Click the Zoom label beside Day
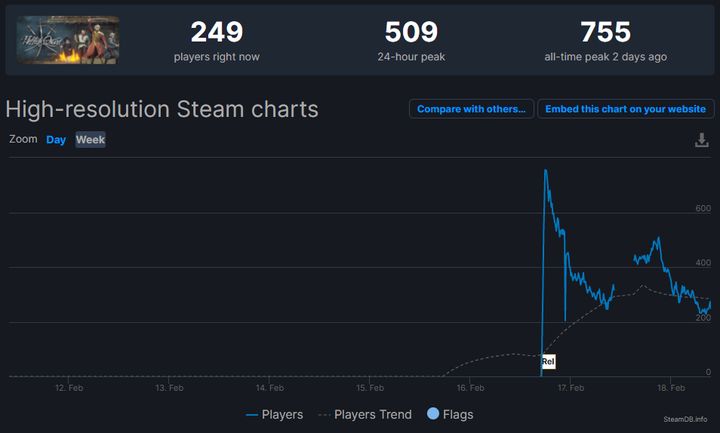 (23, 139)
